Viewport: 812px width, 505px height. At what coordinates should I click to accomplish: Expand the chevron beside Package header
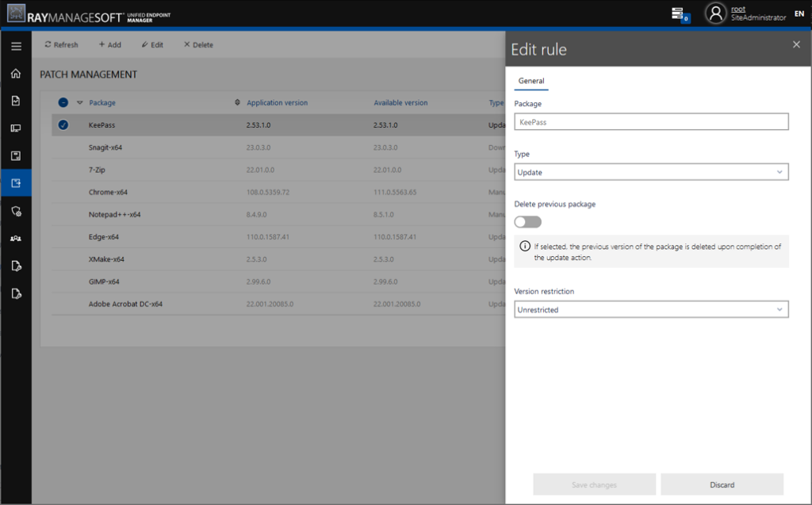(x=80, y=102)
